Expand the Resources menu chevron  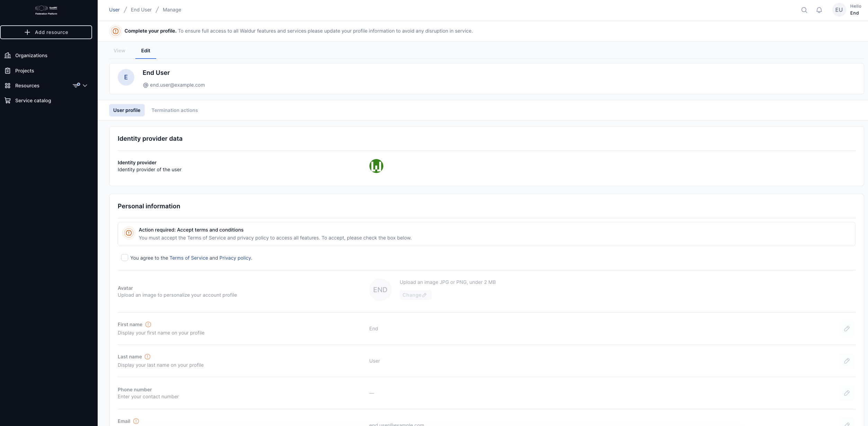(85, 85)
